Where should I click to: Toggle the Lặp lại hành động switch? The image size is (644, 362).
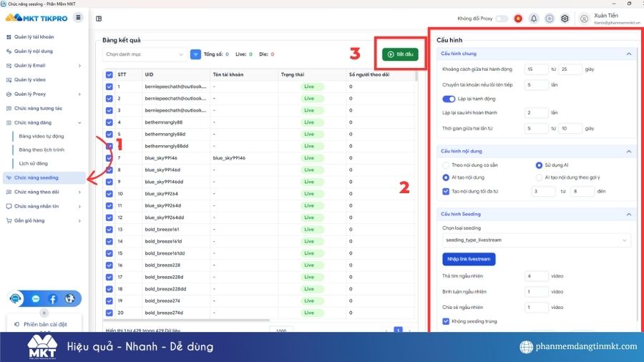pyautogui.click(x=449, y=99)
